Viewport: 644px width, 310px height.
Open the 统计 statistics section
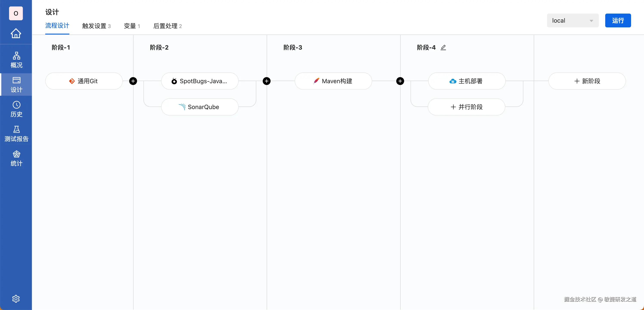(x=16, y=158)
